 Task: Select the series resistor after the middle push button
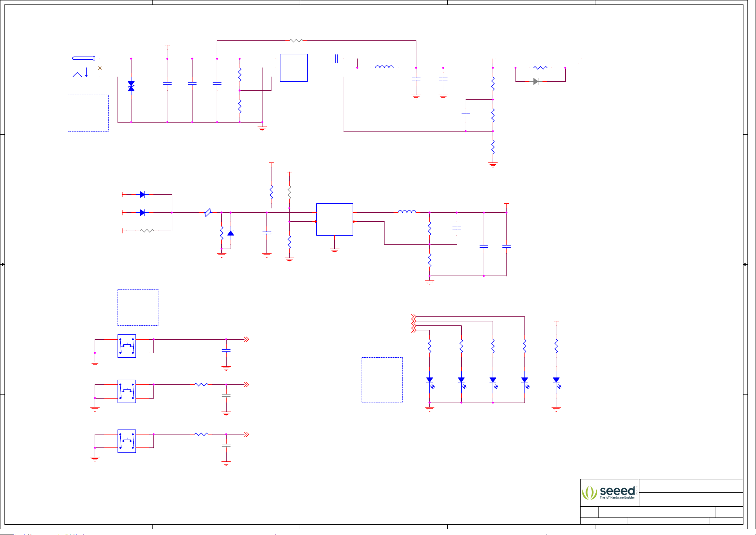(201, 384)
